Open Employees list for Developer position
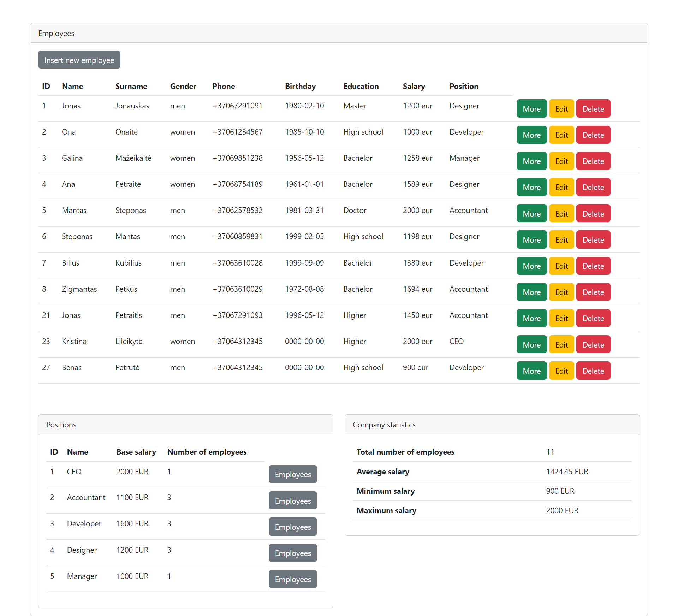 point(292,527)
